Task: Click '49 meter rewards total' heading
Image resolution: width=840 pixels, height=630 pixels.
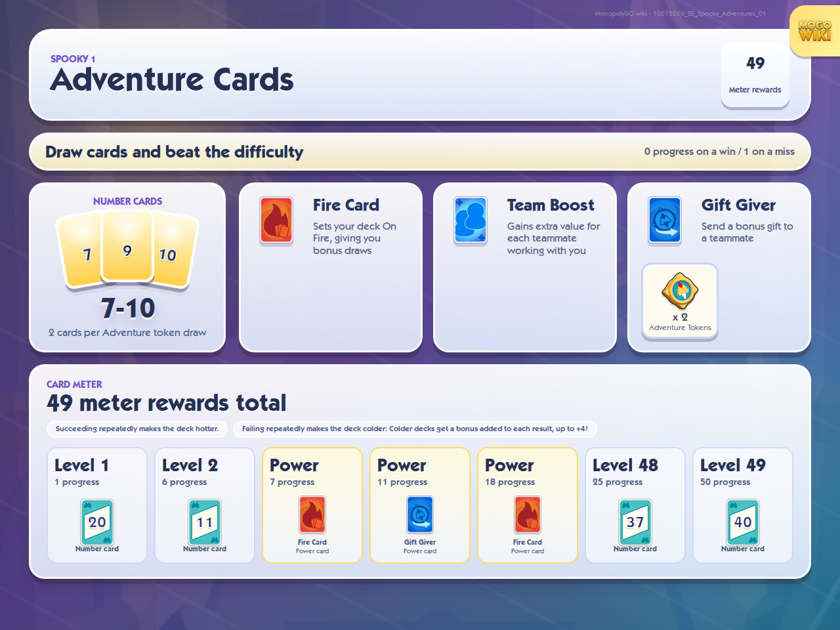Action: (x=167, y=403)
